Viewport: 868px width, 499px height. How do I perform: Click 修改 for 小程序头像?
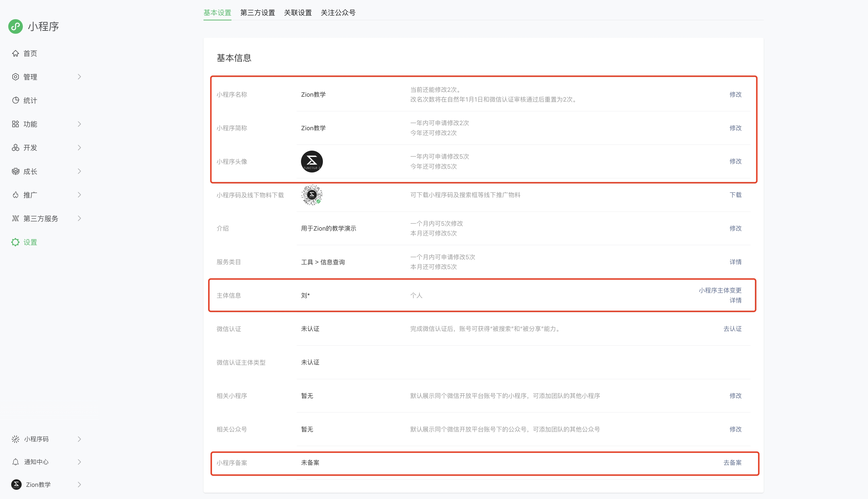coord(735,161)
